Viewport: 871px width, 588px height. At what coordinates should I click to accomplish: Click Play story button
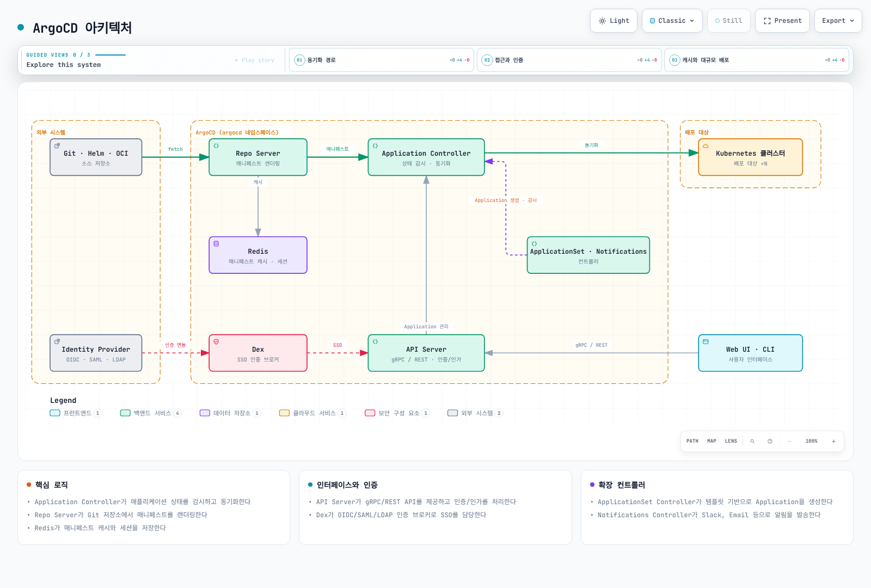click(255, 60)
